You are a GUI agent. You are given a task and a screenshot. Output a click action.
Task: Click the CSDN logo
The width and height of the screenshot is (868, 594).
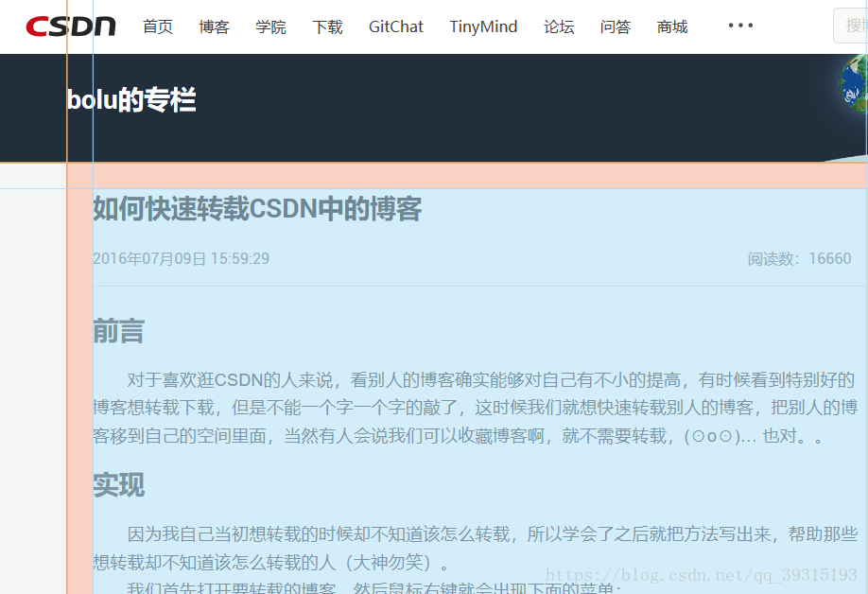(x=69, y=26)
